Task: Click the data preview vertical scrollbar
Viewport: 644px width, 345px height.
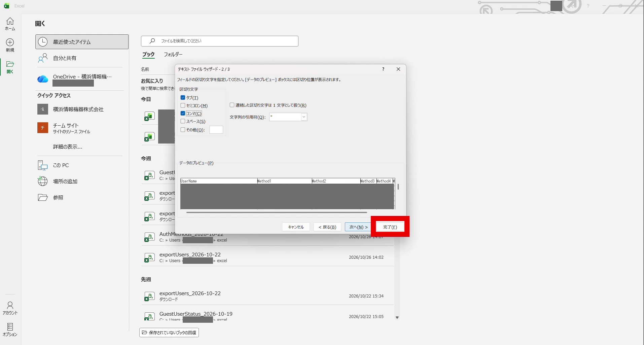Action: coord(398,187)
